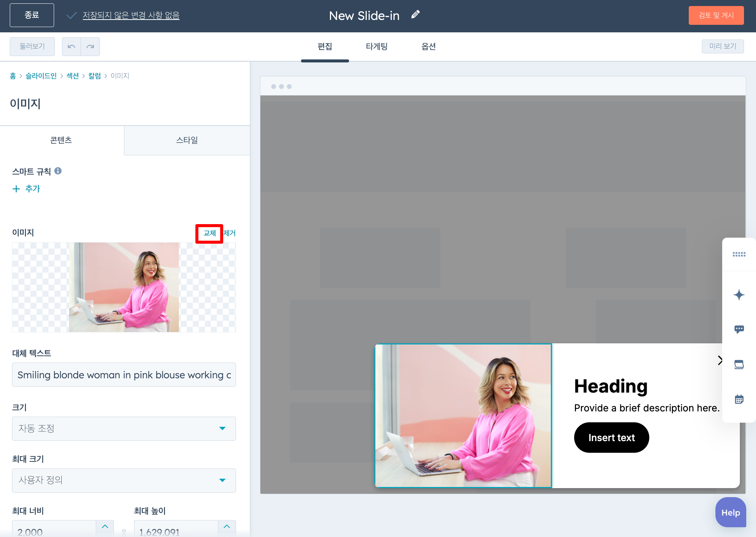Click the pencil icon to rename New Slide-in

[415, 15]
